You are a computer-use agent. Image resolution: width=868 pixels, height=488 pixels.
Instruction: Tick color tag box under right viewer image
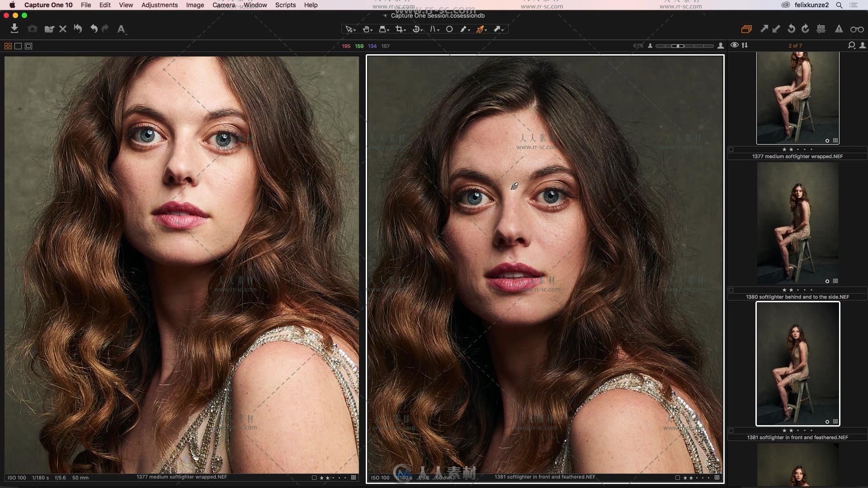tap(678, 478)
